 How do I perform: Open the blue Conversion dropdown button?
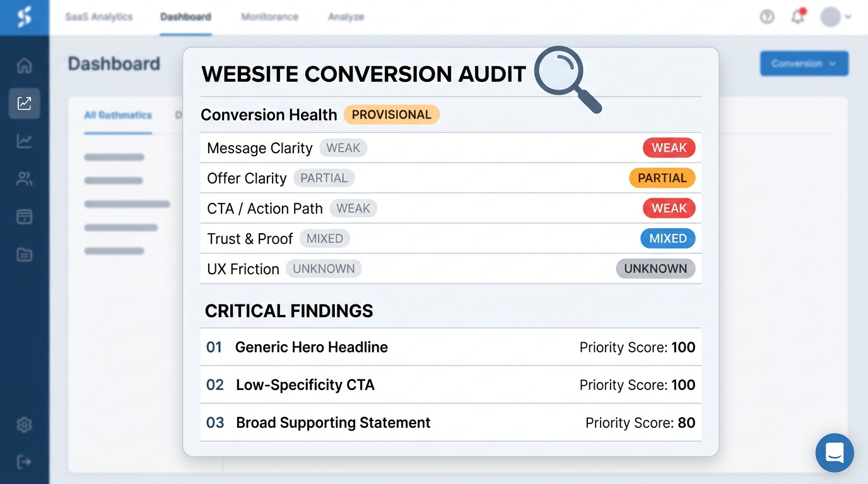click(804, 64)
